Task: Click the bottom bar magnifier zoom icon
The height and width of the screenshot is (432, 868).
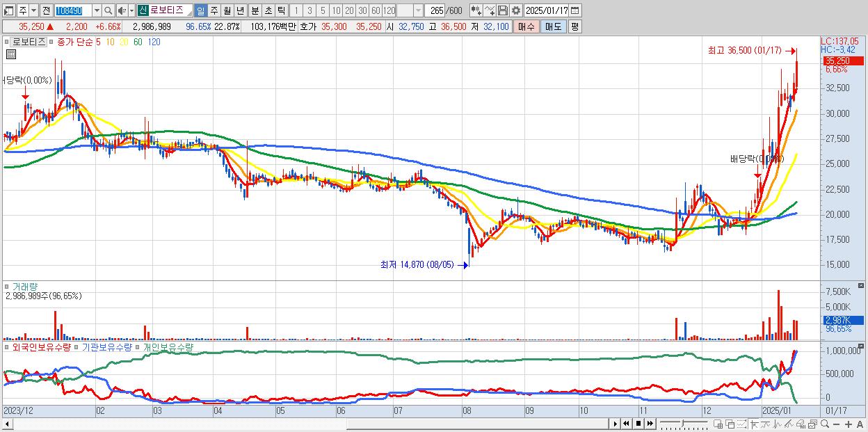Action: 824,424
